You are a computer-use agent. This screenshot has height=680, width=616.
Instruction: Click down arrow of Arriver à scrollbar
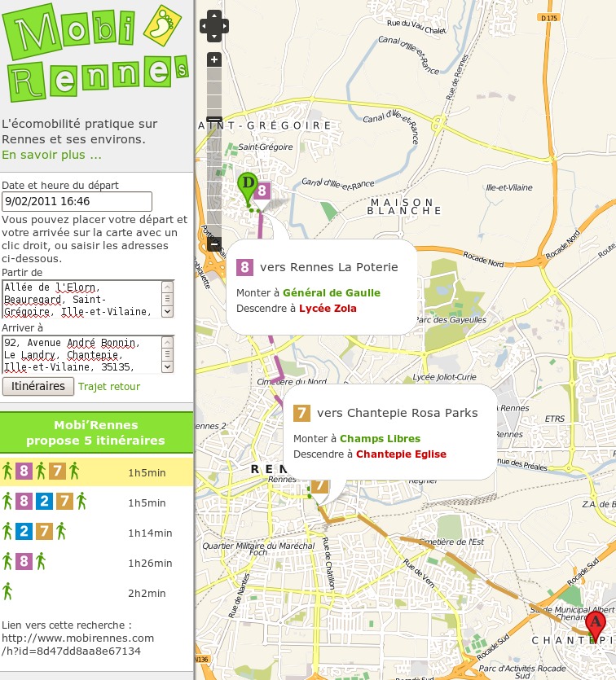[168, 366]
